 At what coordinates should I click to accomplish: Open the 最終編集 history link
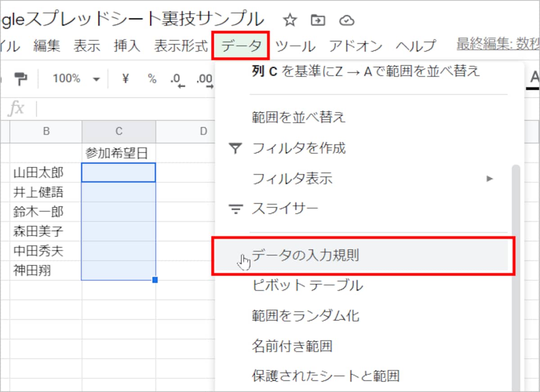click(498, 45)
